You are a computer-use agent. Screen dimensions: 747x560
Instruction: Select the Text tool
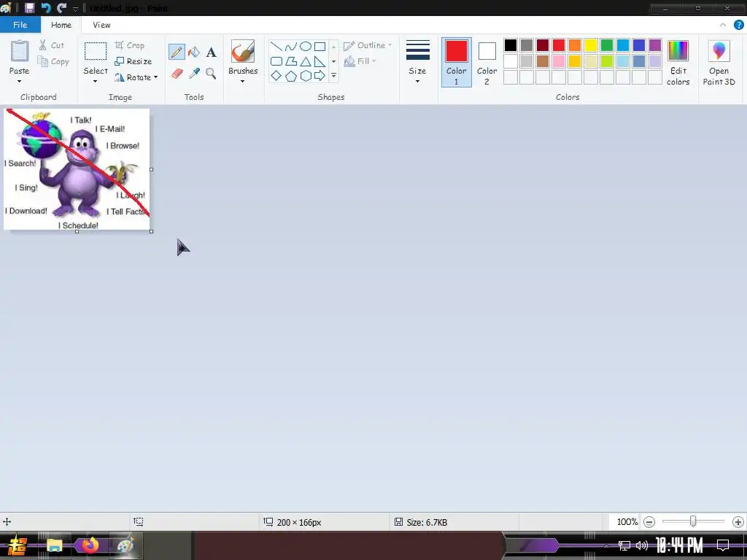tap(211, 52)
